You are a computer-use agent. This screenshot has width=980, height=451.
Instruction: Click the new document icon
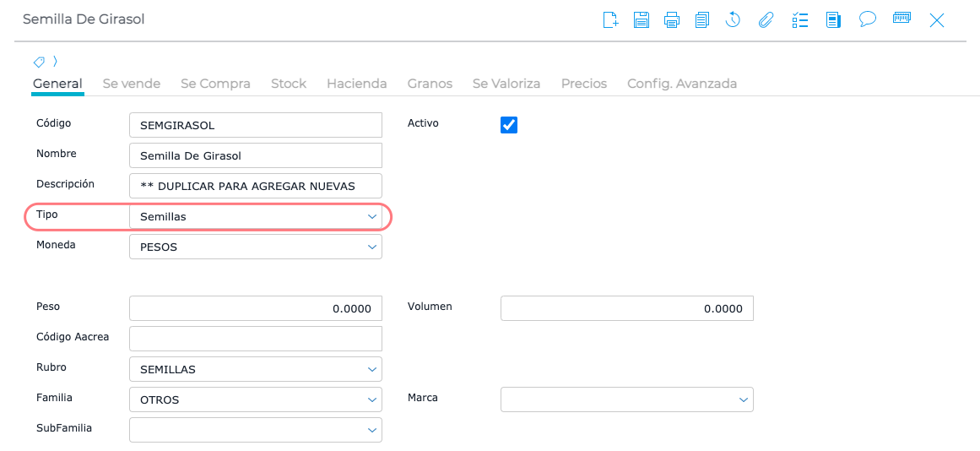[610, 19]
